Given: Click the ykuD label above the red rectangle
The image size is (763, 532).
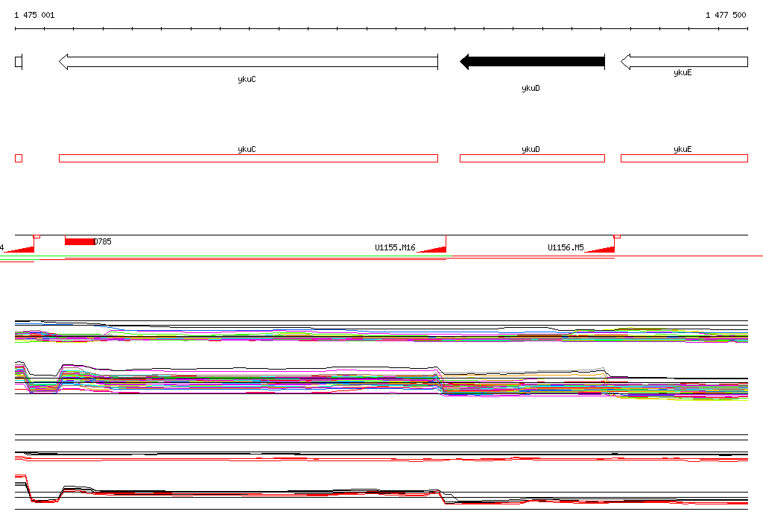Looking at the screenshot, I should click(x=531, y=149).
